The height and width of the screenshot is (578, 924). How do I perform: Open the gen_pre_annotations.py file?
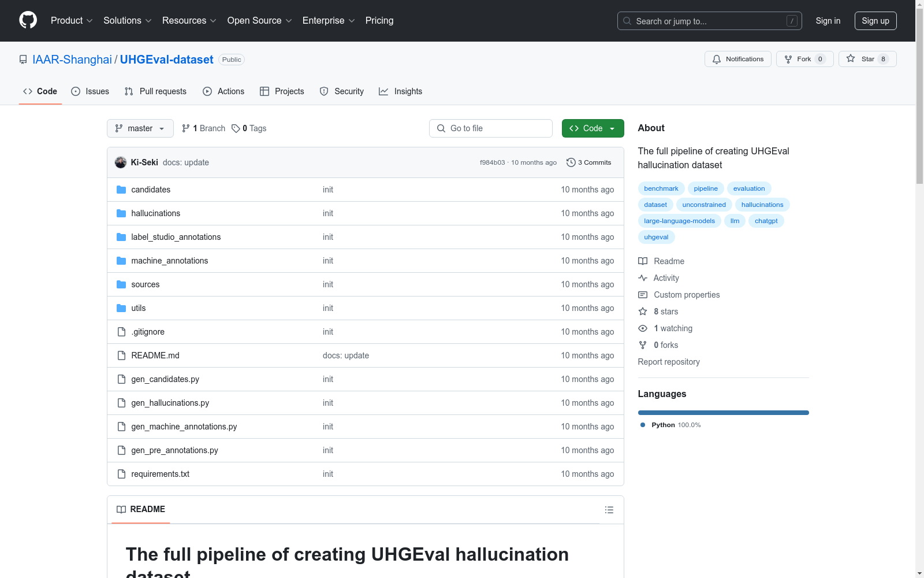coord(174,450)
